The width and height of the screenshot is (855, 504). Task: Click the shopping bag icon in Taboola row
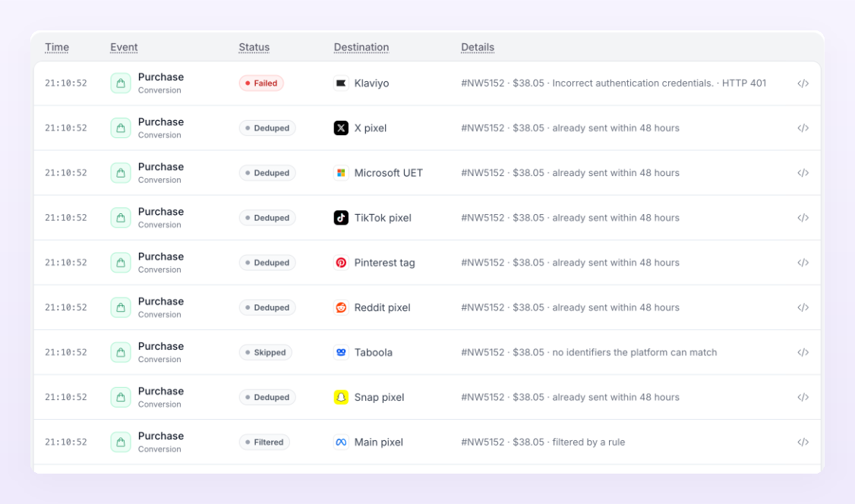121,352
